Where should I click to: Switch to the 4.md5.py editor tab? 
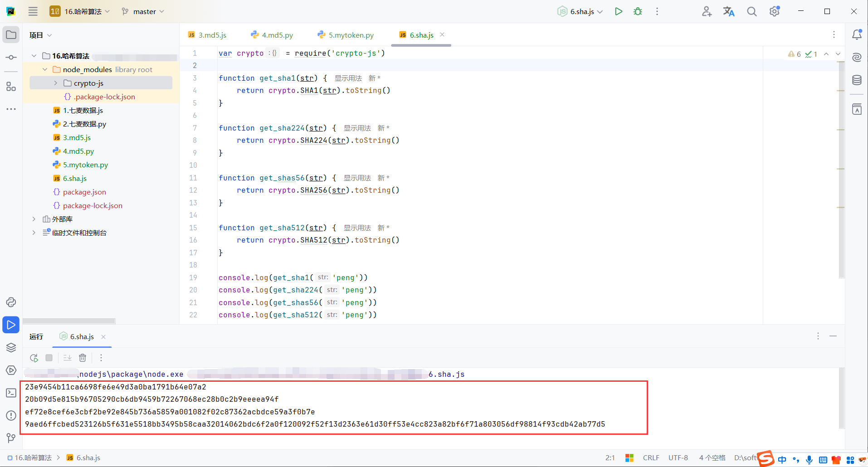click(272, 35)
